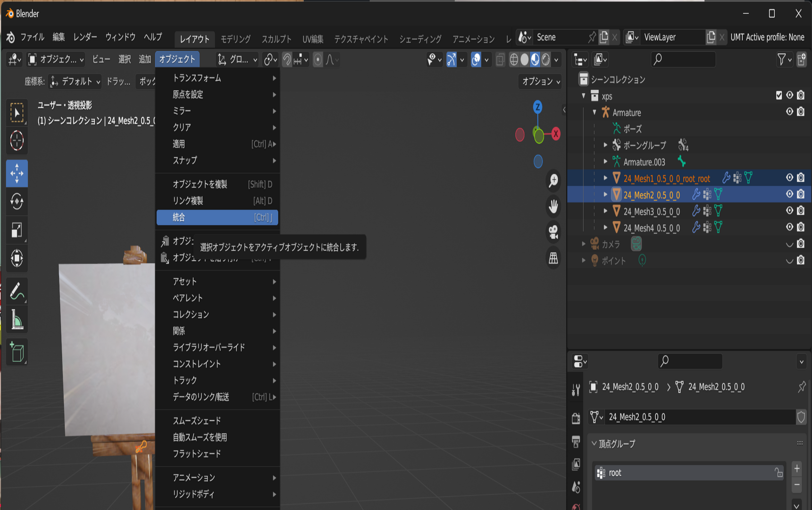This screenshot has height=510, width=812.
Task: Click the viewport zoom magnifier icon
Action: pyautogui.click(x=553, y=180)
